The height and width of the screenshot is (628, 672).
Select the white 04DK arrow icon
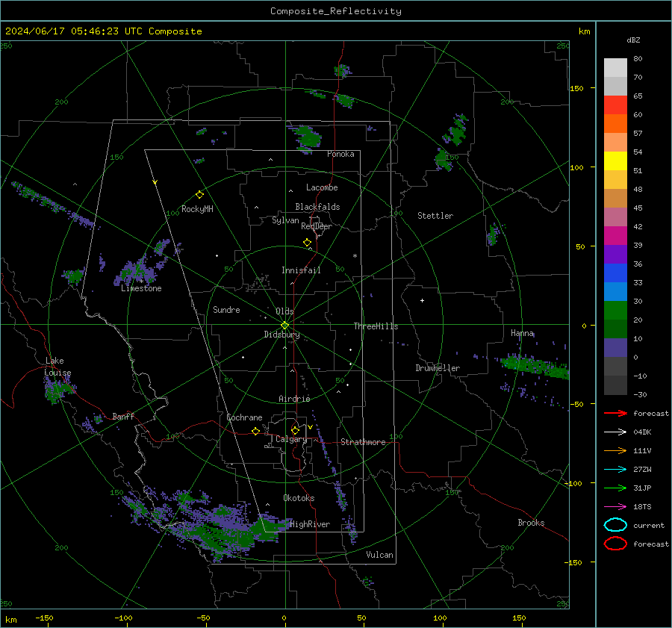point(615,432)
